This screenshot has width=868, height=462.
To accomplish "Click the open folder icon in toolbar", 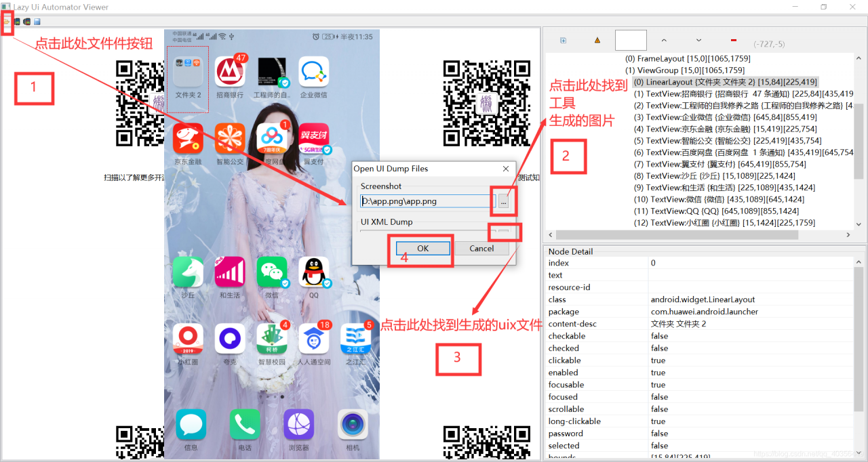I will click(x=7, y=22).
